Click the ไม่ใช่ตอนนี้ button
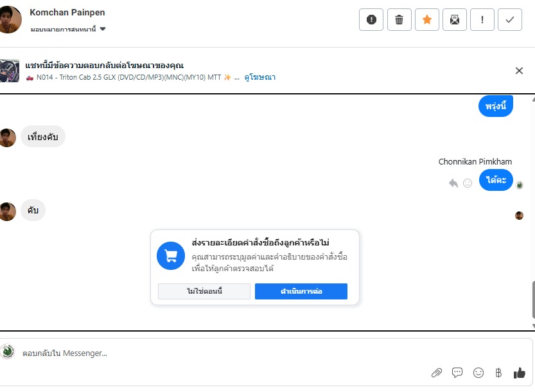This screenshot has width=535, height=392. click(x=204, y=292)
